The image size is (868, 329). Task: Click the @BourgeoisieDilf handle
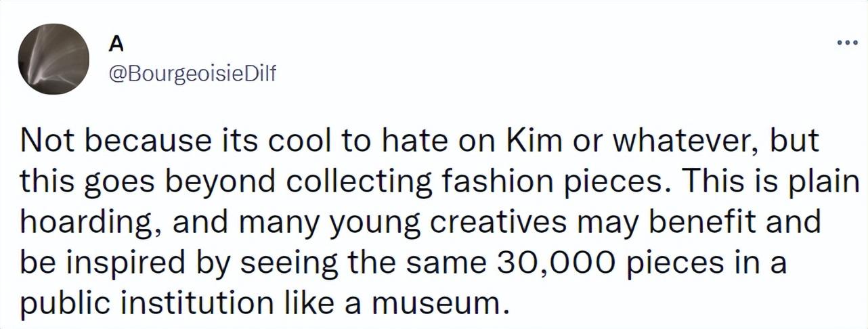(x=192, y=76)
